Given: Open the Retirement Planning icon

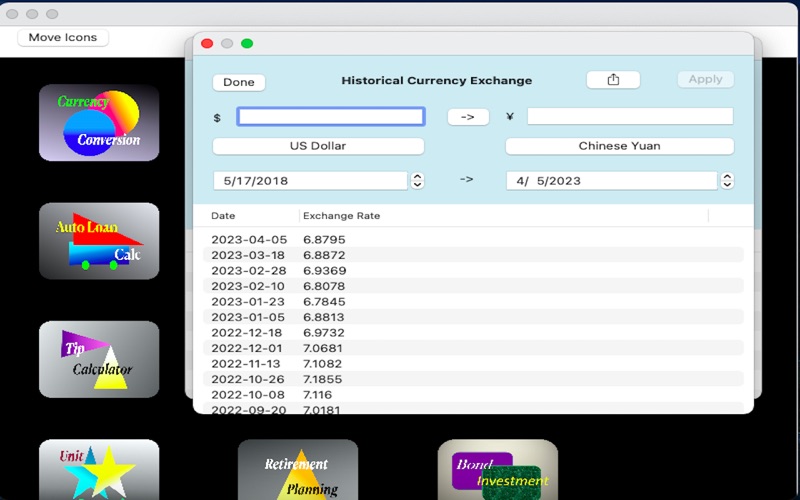Looking at the screenshot, I should pyautogui.click(x=298, y=469).
